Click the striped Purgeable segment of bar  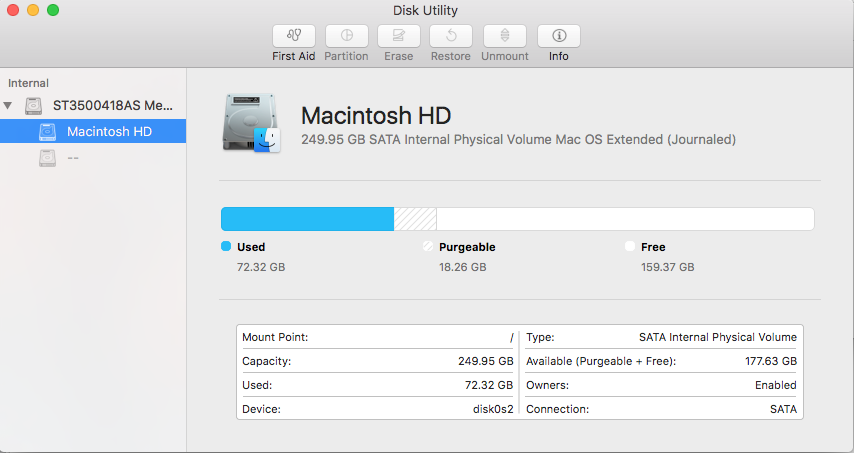(415, 219)
